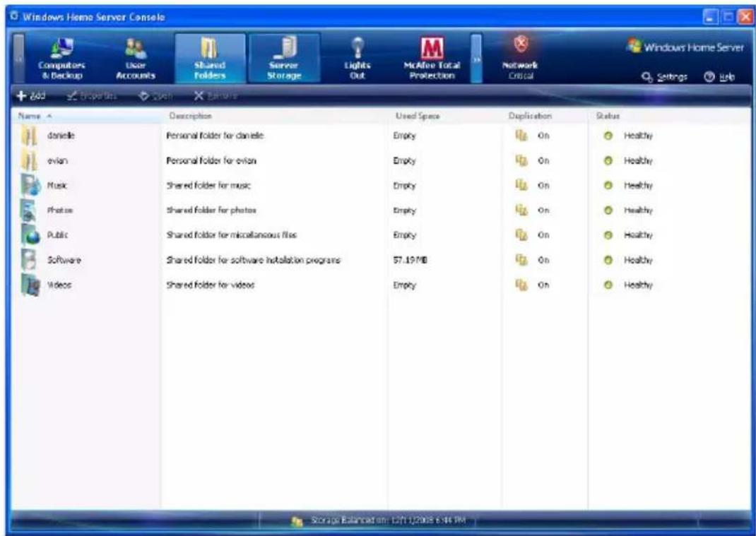The height and width of the screenshot is (536, 756).
Task: Open the Help link
Action: tap(720, 77)
